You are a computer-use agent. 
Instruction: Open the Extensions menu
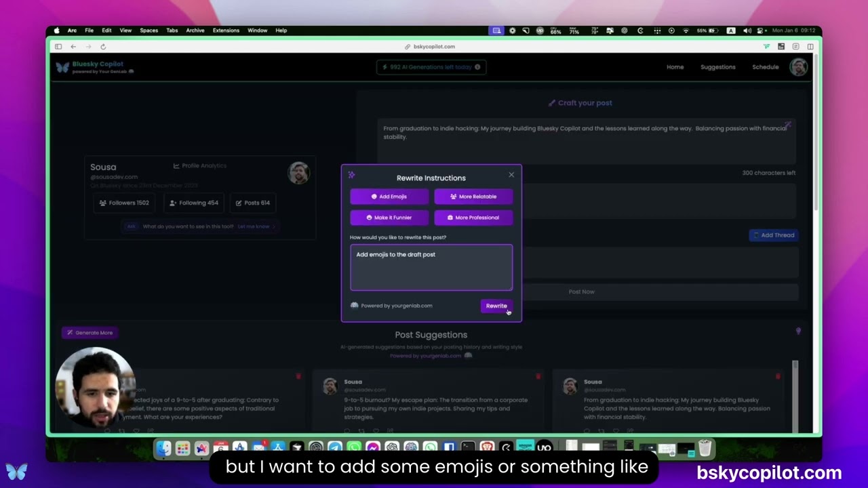(226, 30)
